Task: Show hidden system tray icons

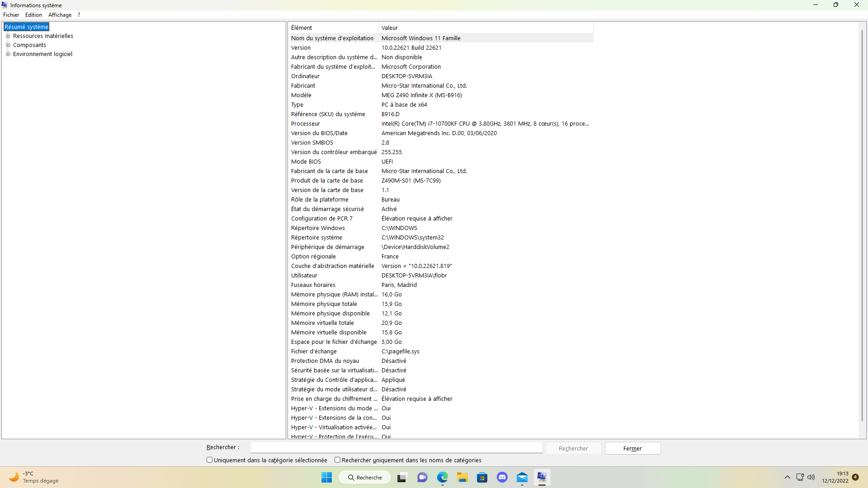Action: click(787, 477)
